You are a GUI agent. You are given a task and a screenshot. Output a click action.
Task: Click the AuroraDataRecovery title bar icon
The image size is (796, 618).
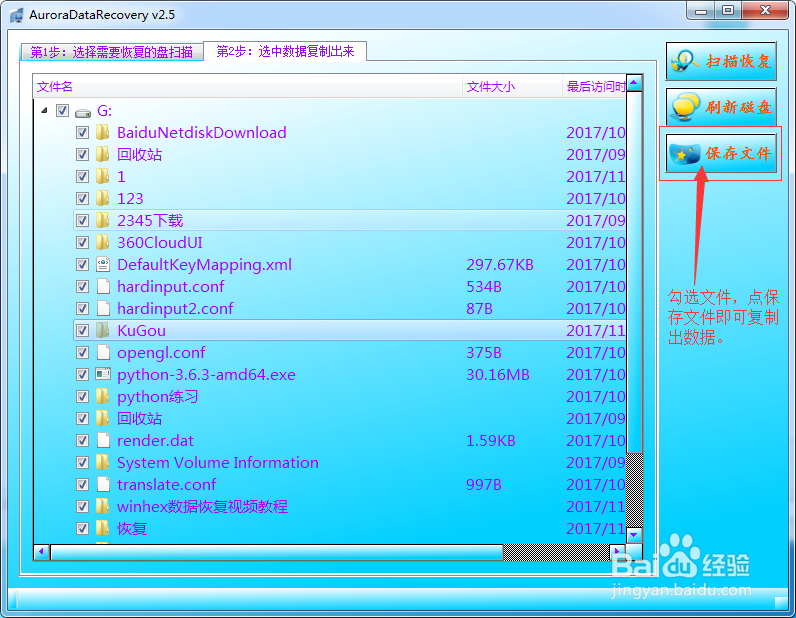click(16, 15)
